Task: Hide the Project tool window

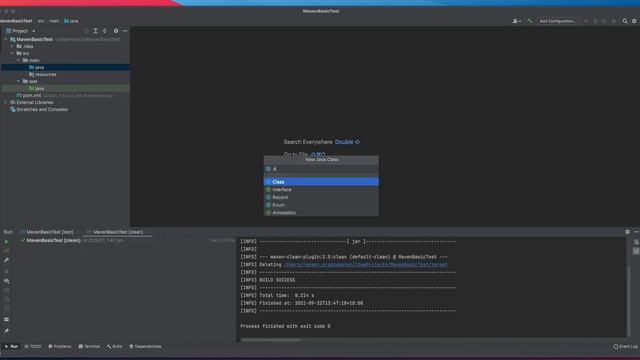Action: coord(125,31)
